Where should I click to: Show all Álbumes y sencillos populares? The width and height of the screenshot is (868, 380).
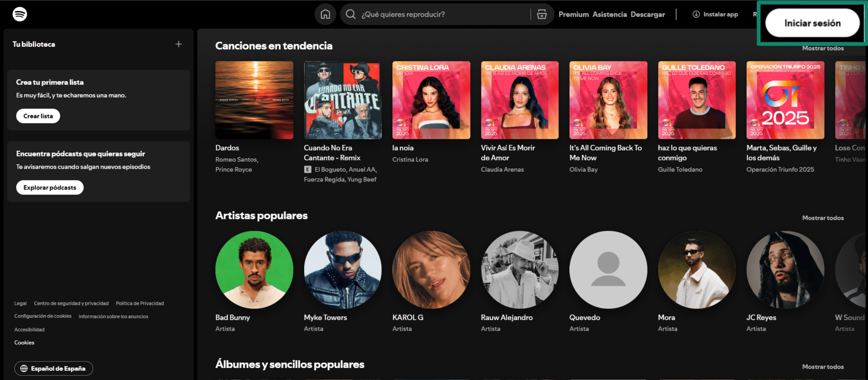point(823,367)
